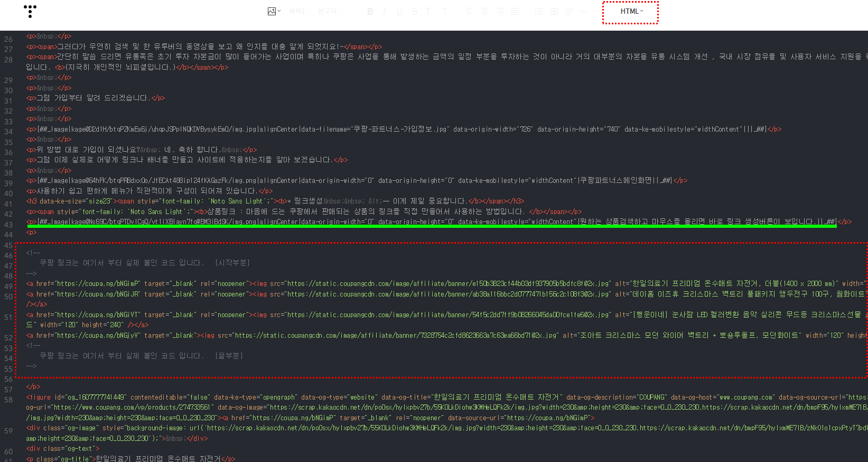The height and width of the screenshot is (462, 868).
Task: Open the text background color tool
Action: [x=445, y=11]
